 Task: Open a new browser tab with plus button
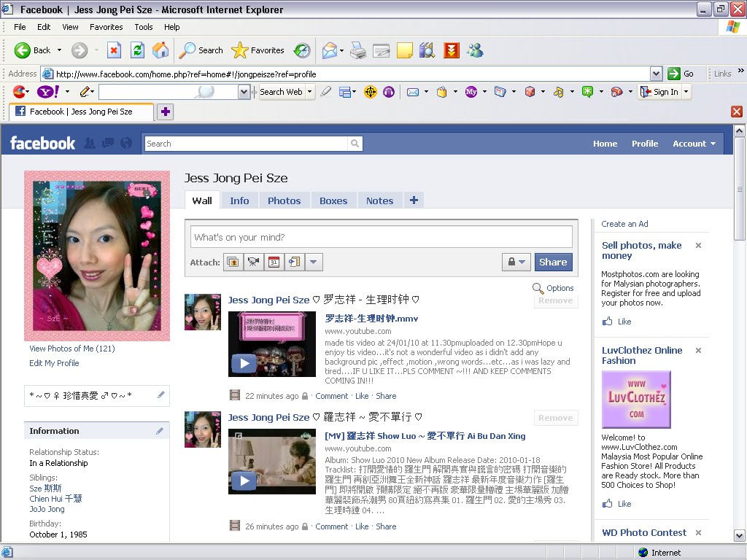click(x=166, y=112)
